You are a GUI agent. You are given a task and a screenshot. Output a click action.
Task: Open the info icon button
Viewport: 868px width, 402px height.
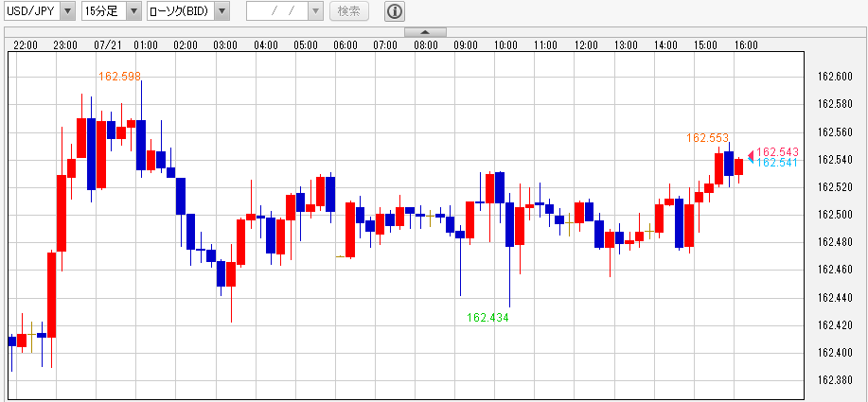pos(396,11)
